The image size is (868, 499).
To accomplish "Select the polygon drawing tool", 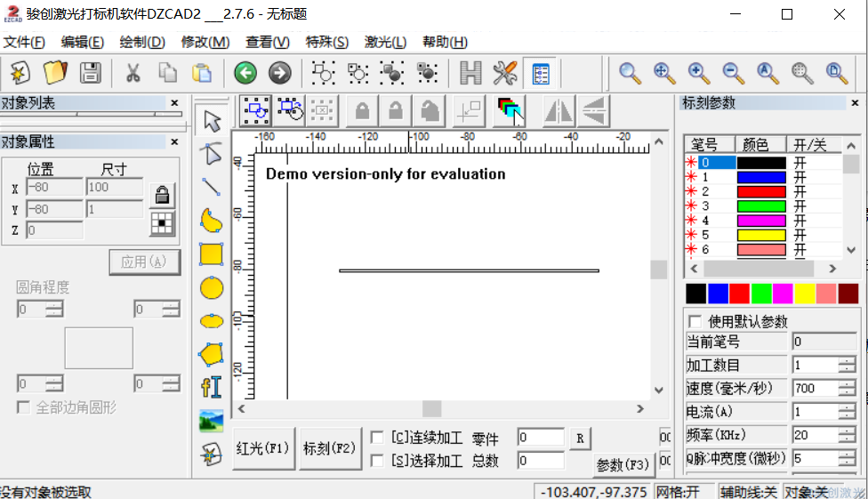I will point(212,354).
